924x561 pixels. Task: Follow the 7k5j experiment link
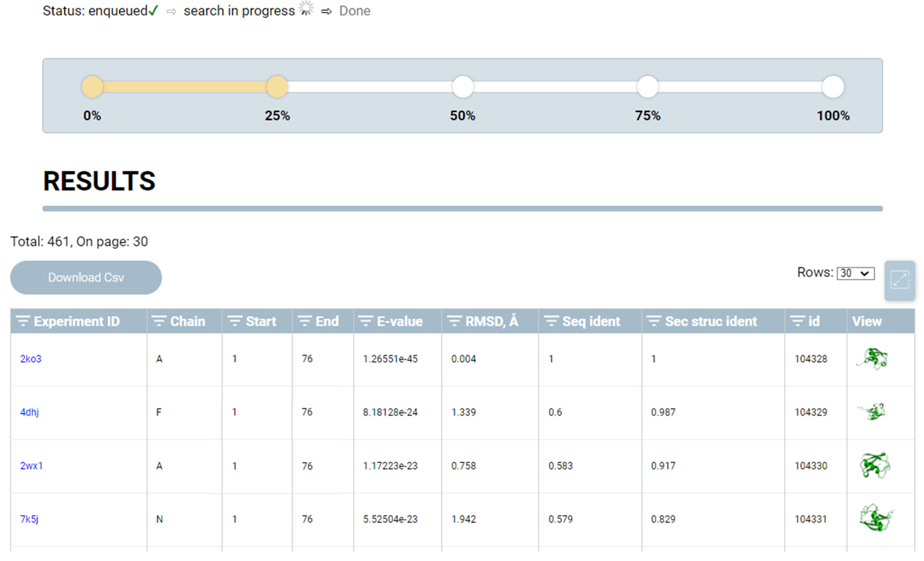(29, 519)
